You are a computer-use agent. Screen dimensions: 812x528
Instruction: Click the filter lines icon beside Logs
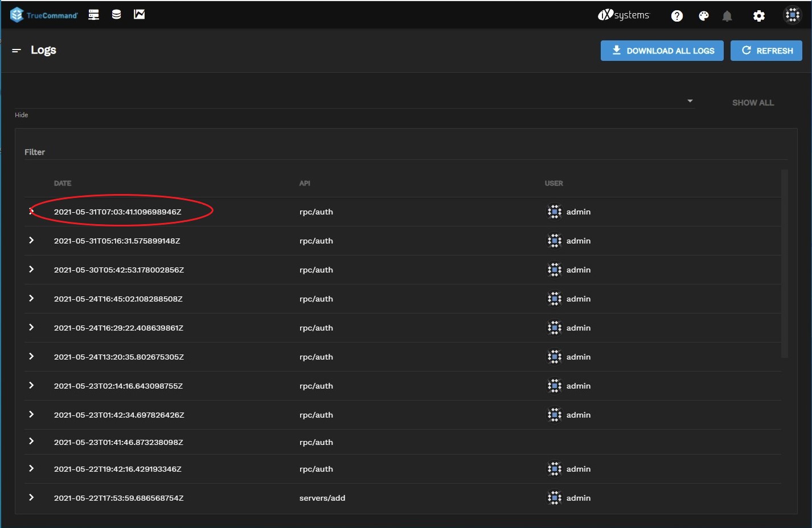tap(17, 51)
